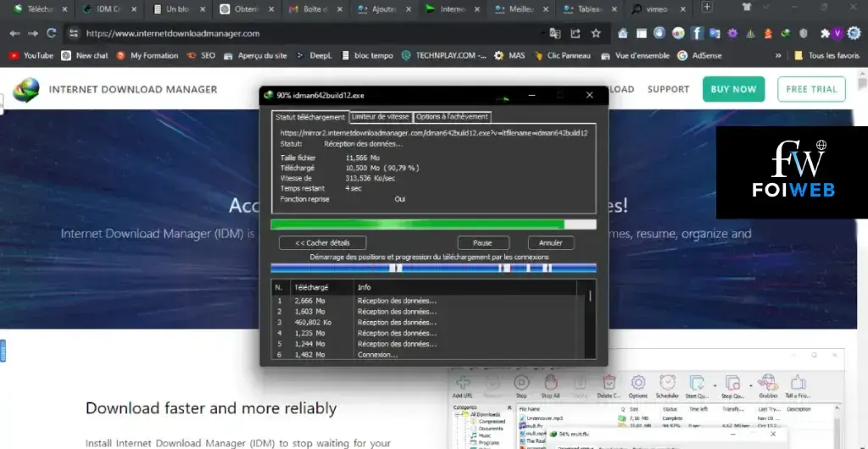Image resolution: width=868 pixels, height=449 pixels.
Task: Open the extensions puzzle-piece menu
Action: tap(825, 34)
